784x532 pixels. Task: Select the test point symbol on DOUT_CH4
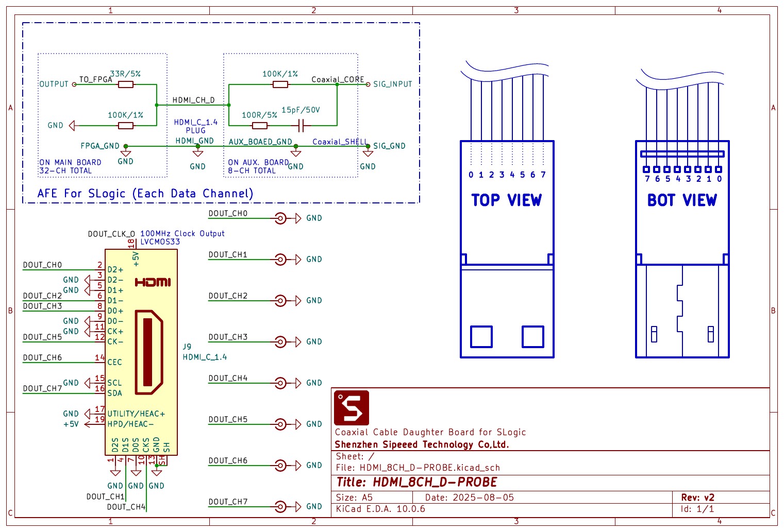tap(280, 383)
